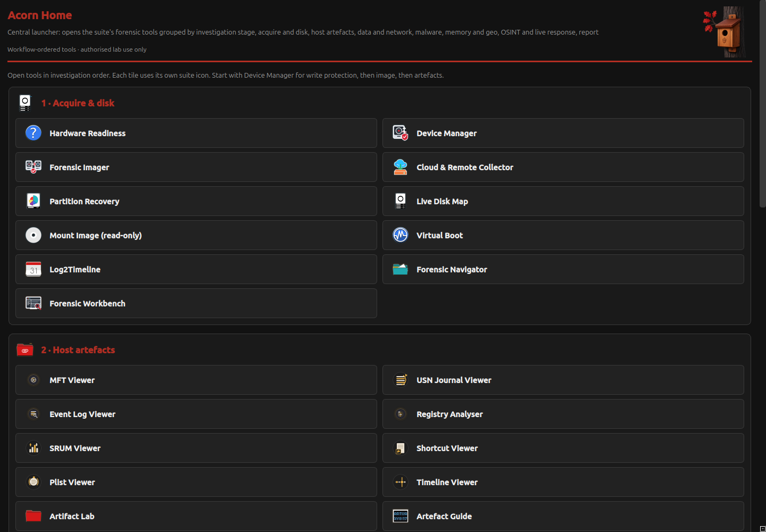The width and height of the screenshot is (766, 532).
Task: Launch the Live Disk Map tile
Action: (x=563, y=201)
